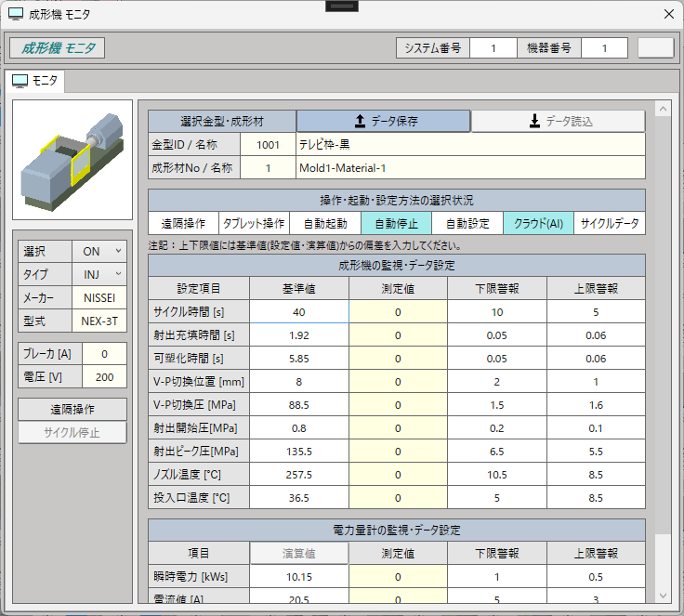Click the 可塑化時間 基準値 cell 5.85

click(299, 359)
